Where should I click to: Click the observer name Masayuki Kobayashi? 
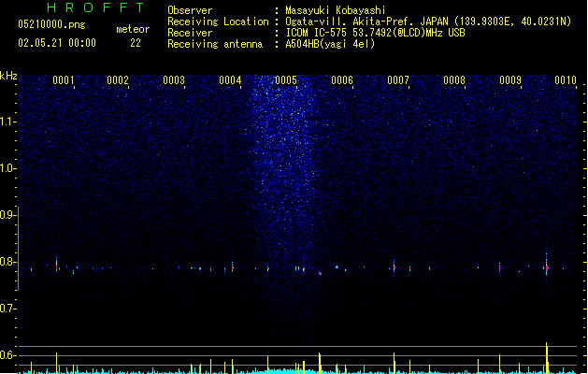pos(336,10)
